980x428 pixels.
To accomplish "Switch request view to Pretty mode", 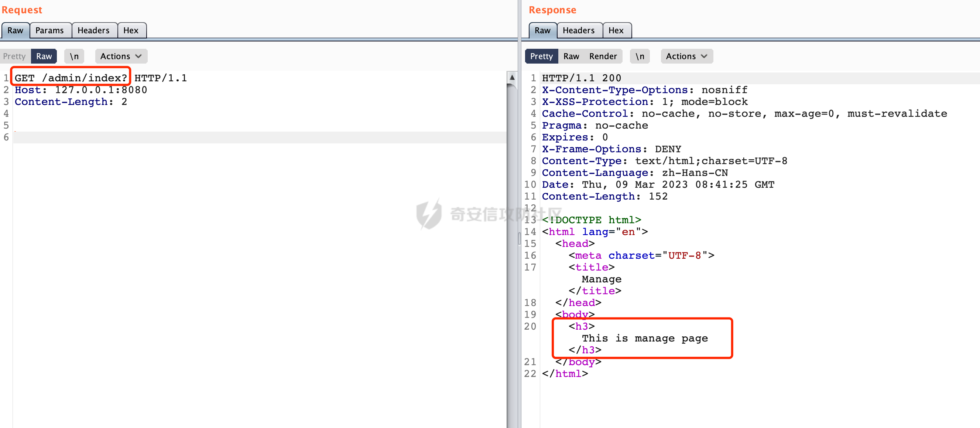I will (14, 56).
